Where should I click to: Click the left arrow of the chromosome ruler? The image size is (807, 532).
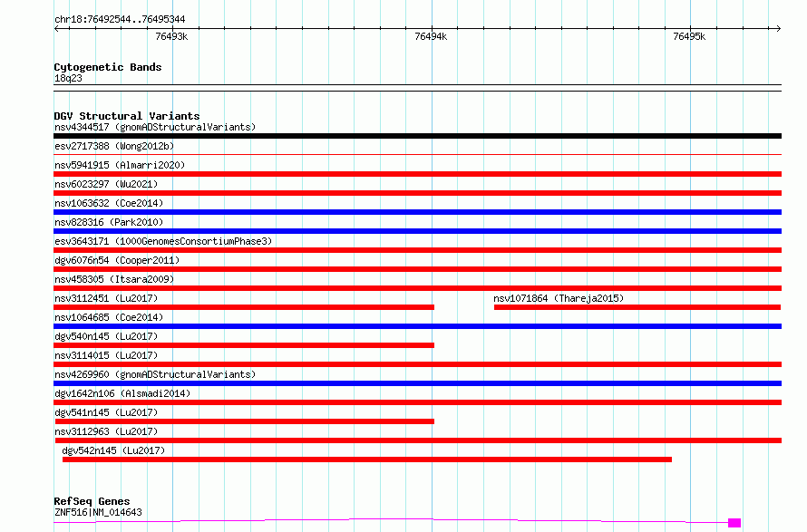pyautogui.click(x=56, y=29)
